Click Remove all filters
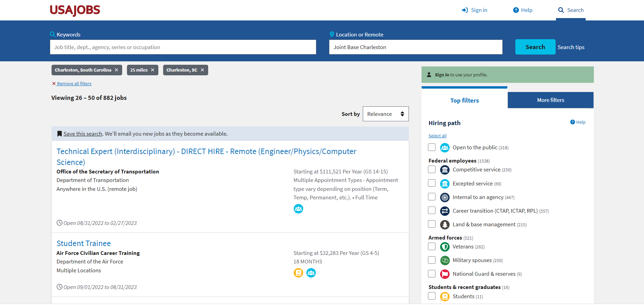Viewport: 644px width, 305px height. tap(72, 83)
